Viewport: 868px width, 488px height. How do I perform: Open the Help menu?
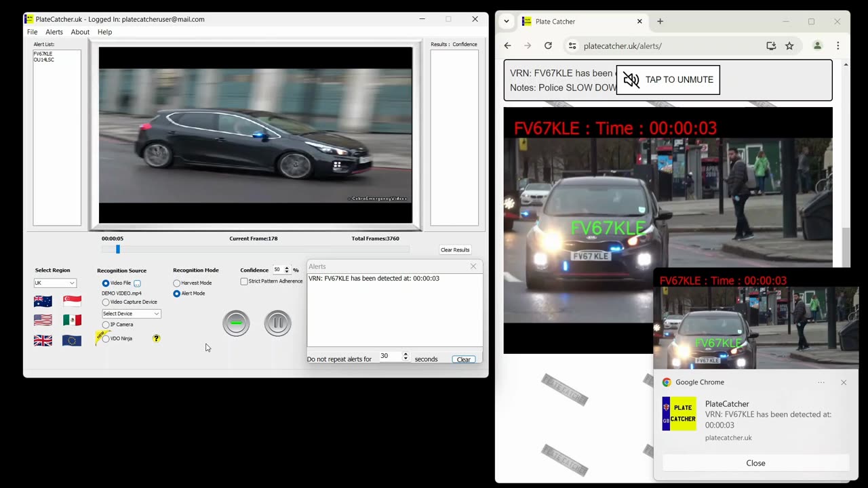(104, 32)
